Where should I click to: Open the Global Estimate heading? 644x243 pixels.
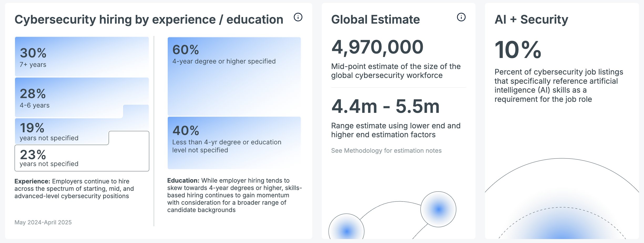[375, 20]
